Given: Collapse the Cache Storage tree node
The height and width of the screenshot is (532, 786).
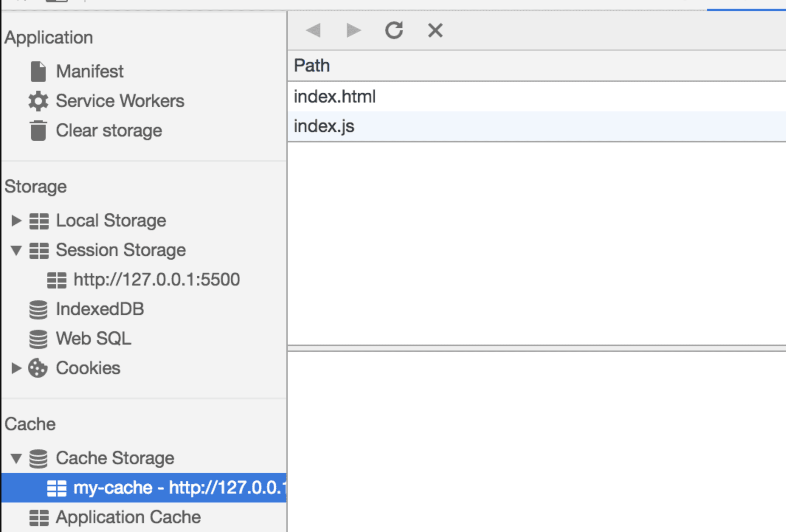Looking at the screenshot, I should [x=16, y=458].
